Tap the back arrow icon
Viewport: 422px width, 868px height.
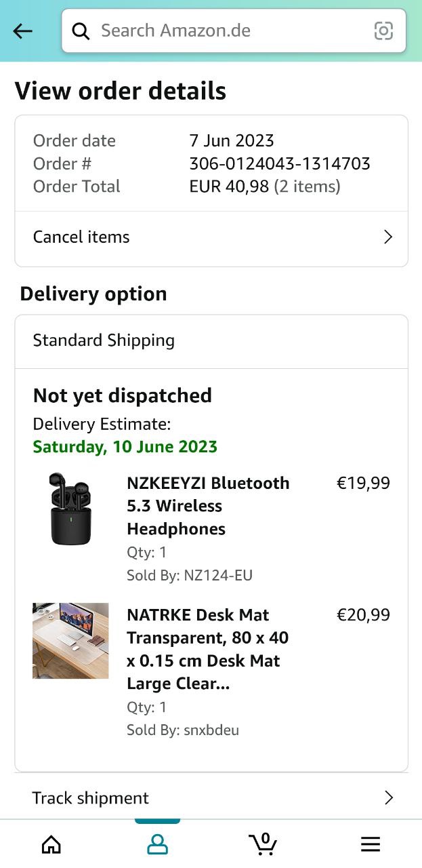tap(23, 31)
